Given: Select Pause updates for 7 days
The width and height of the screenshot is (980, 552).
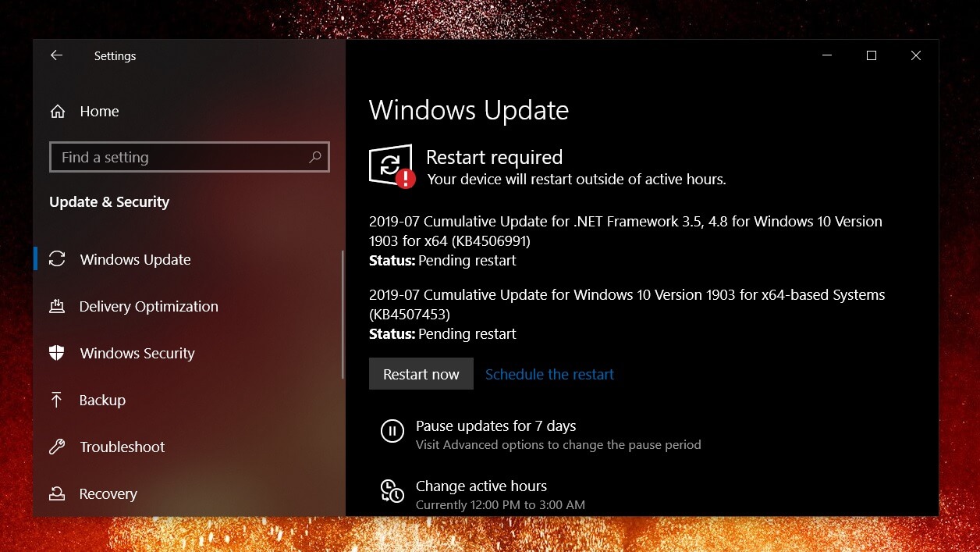Looking at the screenshot, I should pyautogui.click(x=496, y=426).
